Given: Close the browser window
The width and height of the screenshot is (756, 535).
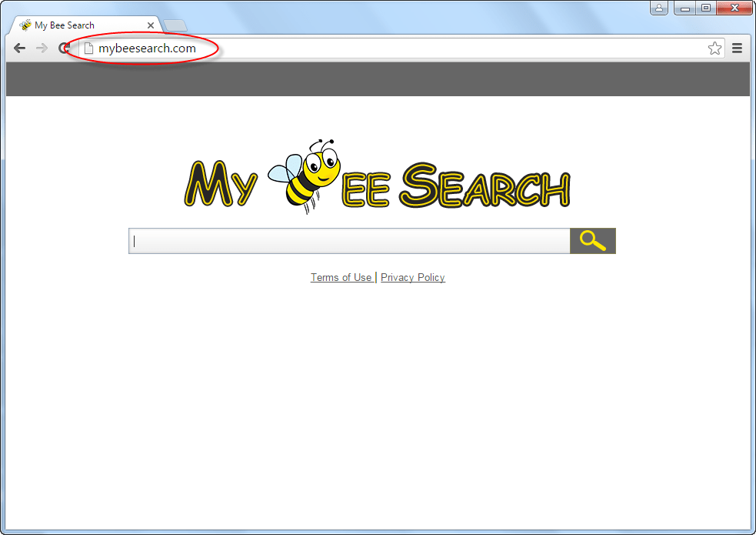Looking at the screenshot, I should pyautogui.click(x=734, y=8).
